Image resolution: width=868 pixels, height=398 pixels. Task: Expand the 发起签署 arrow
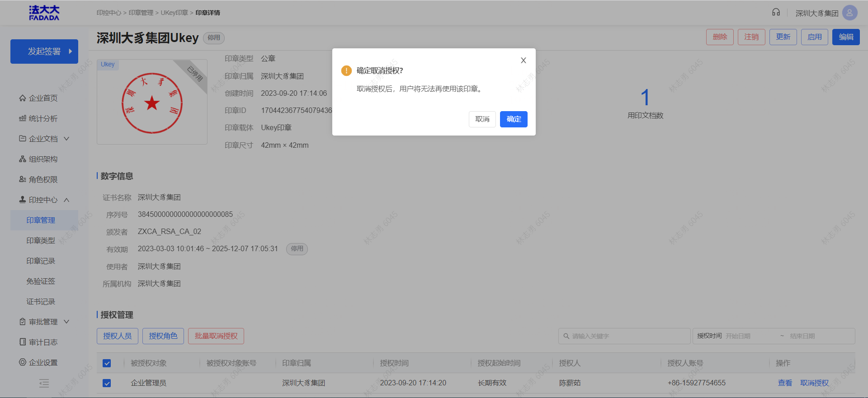tap(71, 52)
